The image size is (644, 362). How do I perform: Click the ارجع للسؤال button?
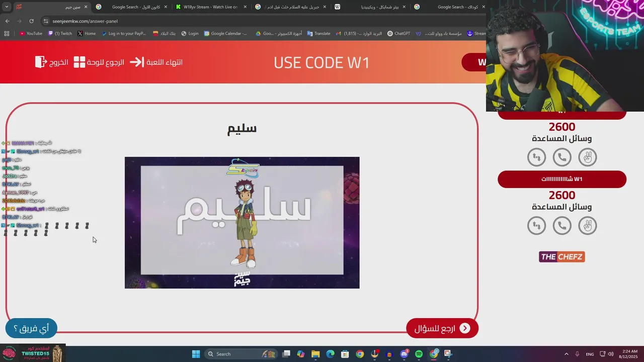442,328
